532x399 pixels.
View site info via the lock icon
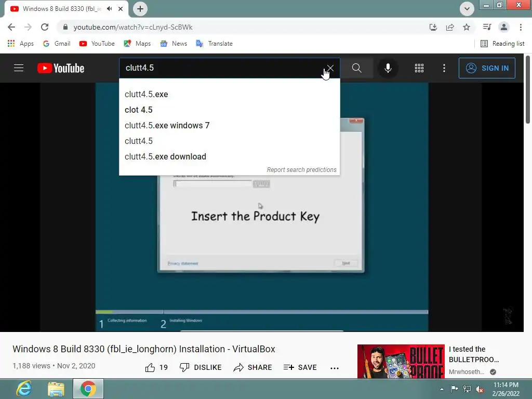click(x=65, y=27)
